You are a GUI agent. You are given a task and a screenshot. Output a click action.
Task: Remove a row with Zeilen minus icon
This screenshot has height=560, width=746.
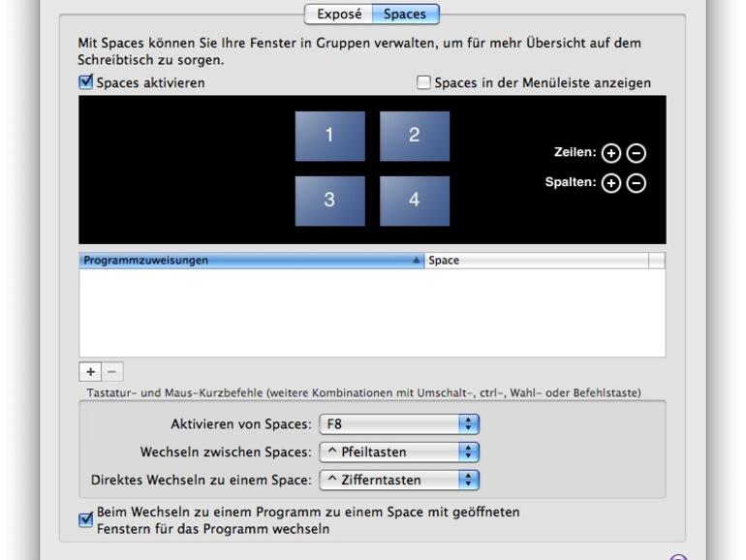coord(637,153)
